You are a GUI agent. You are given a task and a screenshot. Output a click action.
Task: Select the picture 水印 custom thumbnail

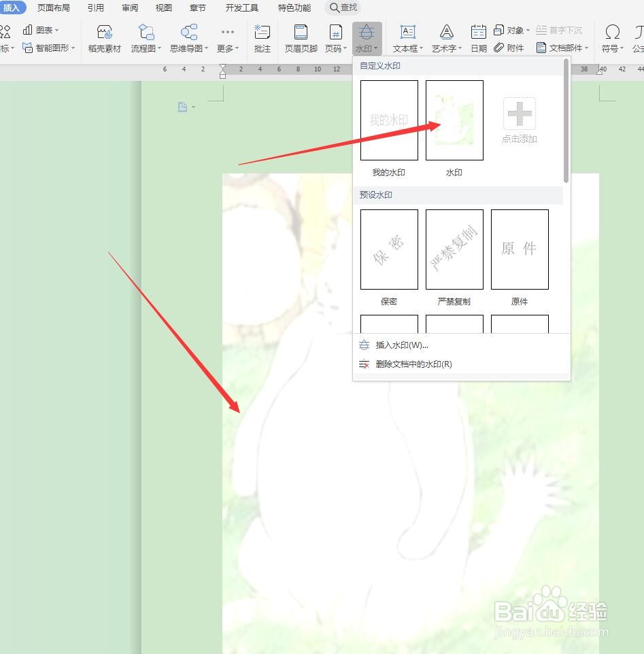(x=454, y=120)
